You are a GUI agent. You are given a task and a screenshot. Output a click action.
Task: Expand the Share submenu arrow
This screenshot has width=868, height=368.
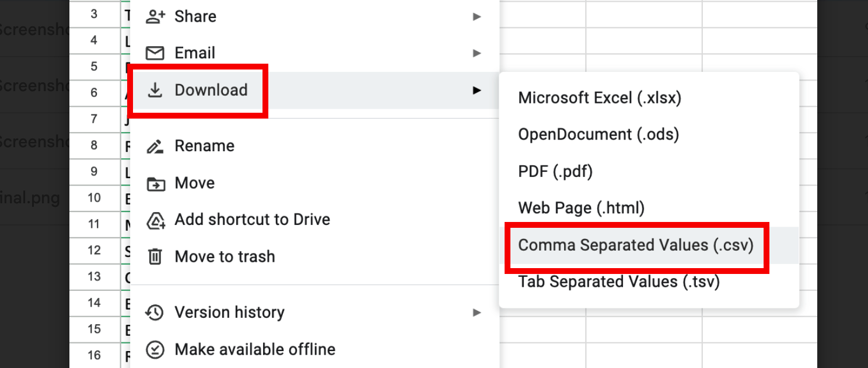point(477,16)
